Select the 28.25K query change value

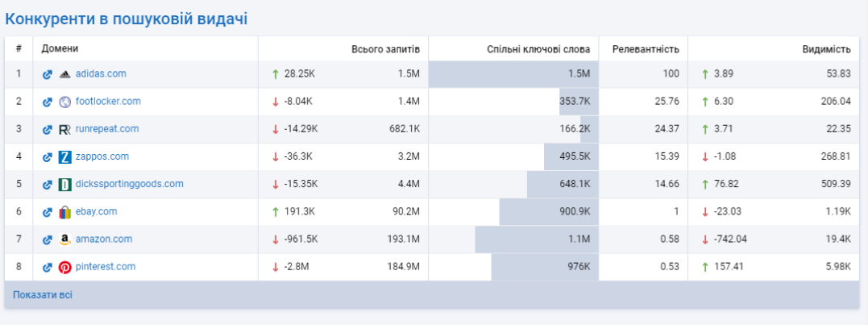[x=298, y=73]
